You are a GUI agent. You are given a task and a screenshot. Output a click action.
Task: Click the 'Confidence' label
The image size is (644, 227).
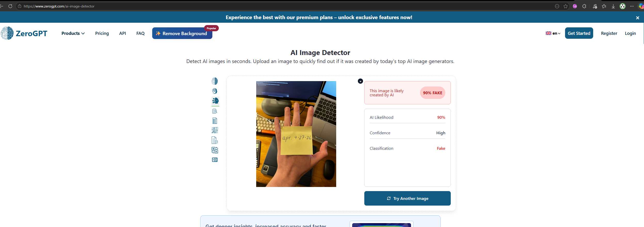pyautogui.click(x=380, y=133)
